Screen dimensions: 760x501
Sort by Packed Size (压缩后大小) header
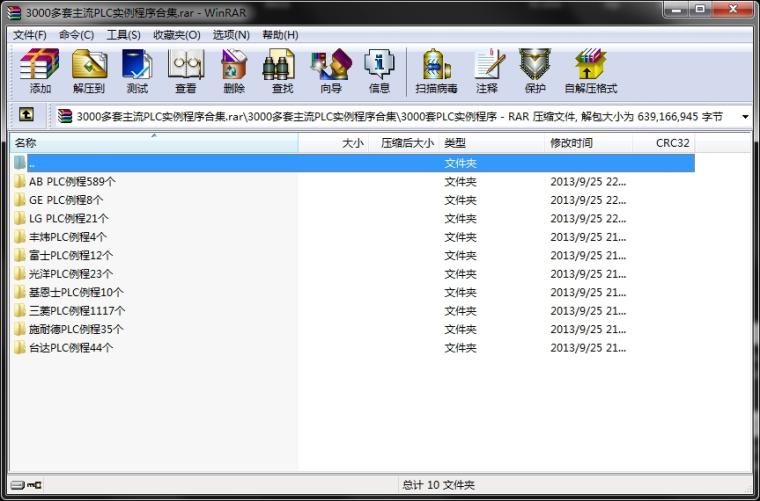click(404, 143)
